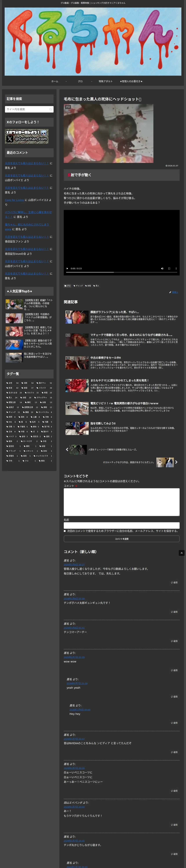Play the embedded video
Image resolution: width=186 pixels, height=868 pixels.
pyautogui.click(x=67, y=269)
